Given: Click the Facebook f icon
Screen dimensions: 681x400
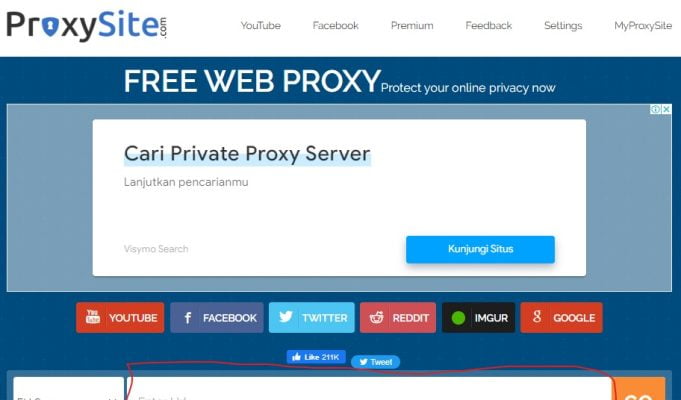Looking at the screenshot, I should click(188, 318).
